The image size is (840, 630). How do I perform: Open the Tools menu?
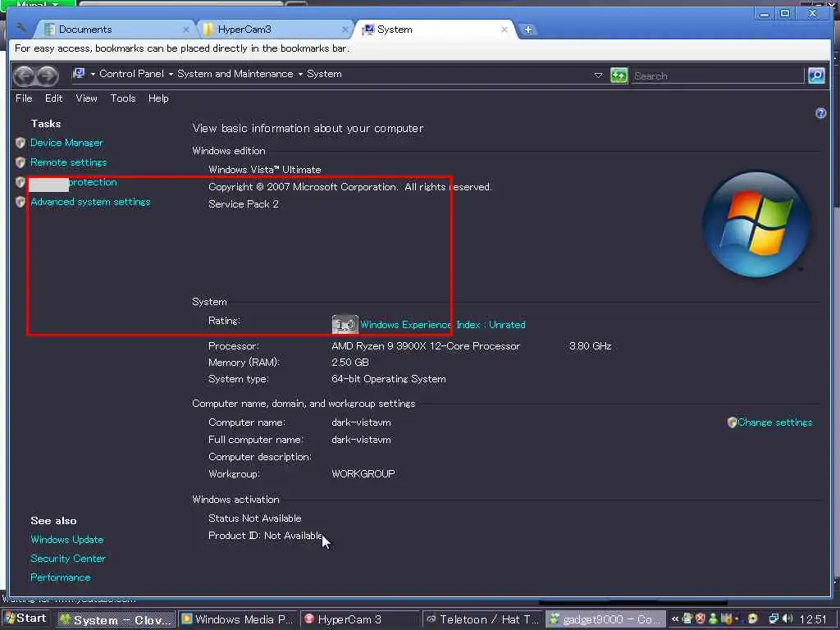(123, 98)
